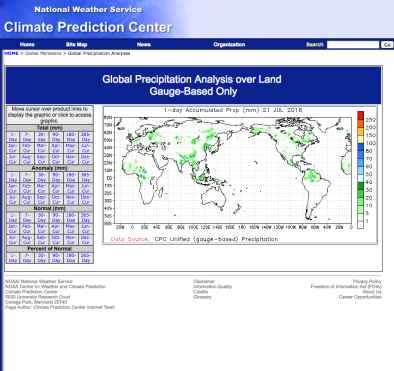Open Site Map in the navigation bar
Screen dimensions: 394x371
click(76, 44)
